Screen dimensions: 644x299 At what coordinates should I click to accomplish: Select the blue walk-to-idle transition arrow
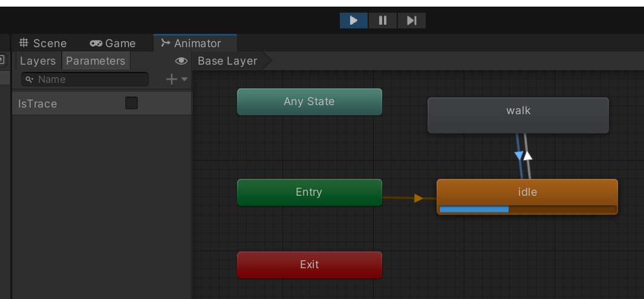[519, 156]
